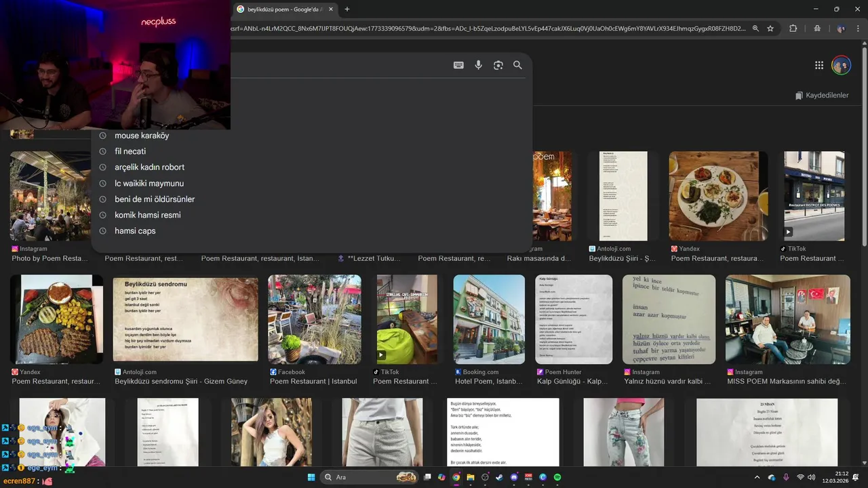The height and width of the screenshot is (488, 868).
Task: Click the taskbar Ara search box
Action: 370,477
